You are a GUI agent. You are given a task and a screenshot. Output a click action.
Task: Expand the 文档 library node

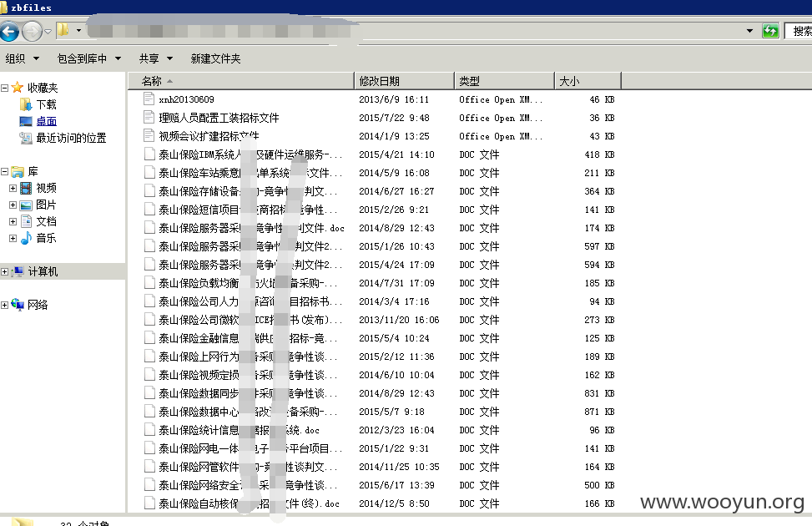pyautogui.click(x=13, y=221)
